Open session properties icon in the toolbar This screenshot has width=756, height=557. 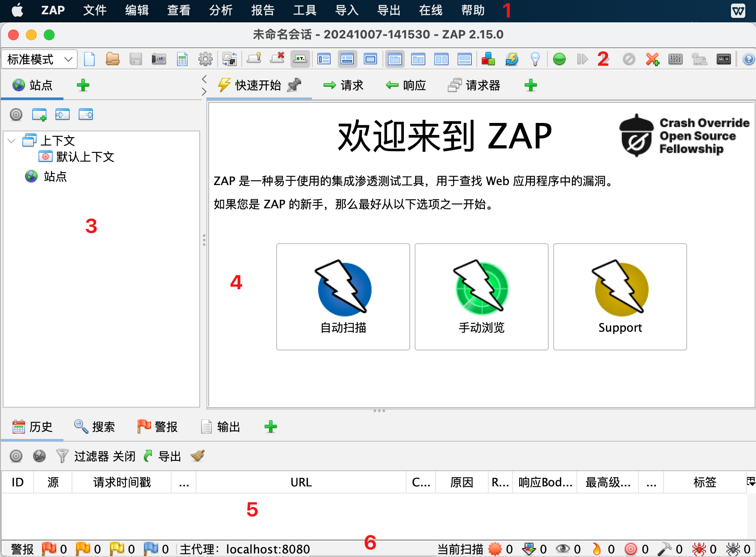coord(182,59)
